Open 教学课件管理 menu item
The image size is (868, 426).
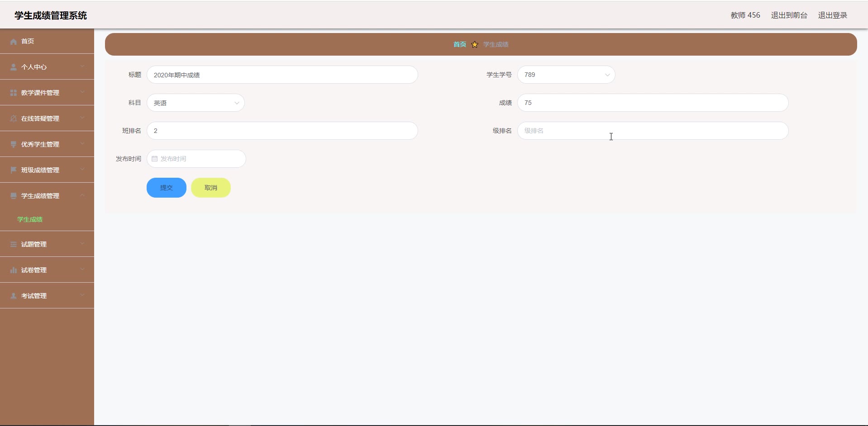47,93
